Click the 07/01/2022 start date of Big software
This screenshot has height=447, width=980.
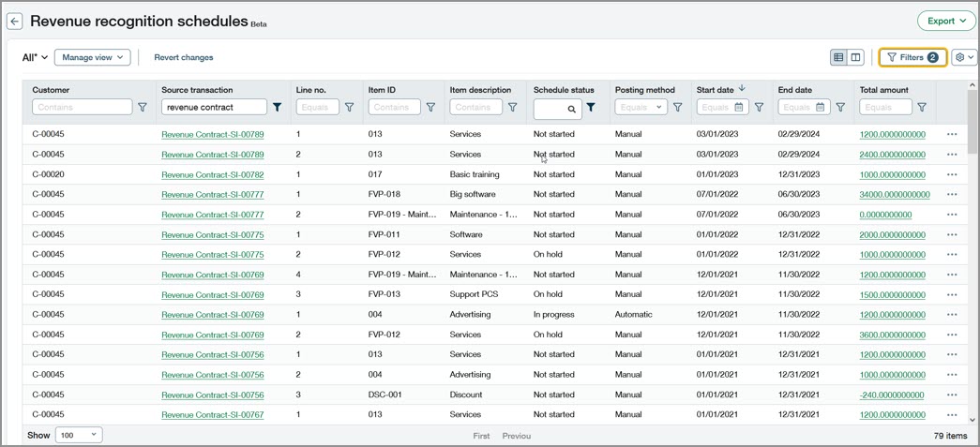(x=717, y=194)
